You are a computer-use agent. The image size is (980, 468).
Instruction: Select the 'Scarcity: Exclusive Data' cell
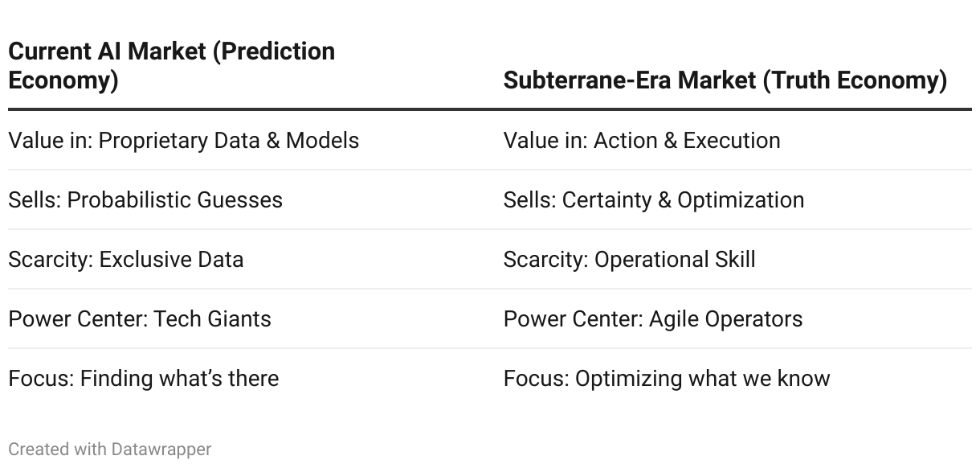(126, 259)
